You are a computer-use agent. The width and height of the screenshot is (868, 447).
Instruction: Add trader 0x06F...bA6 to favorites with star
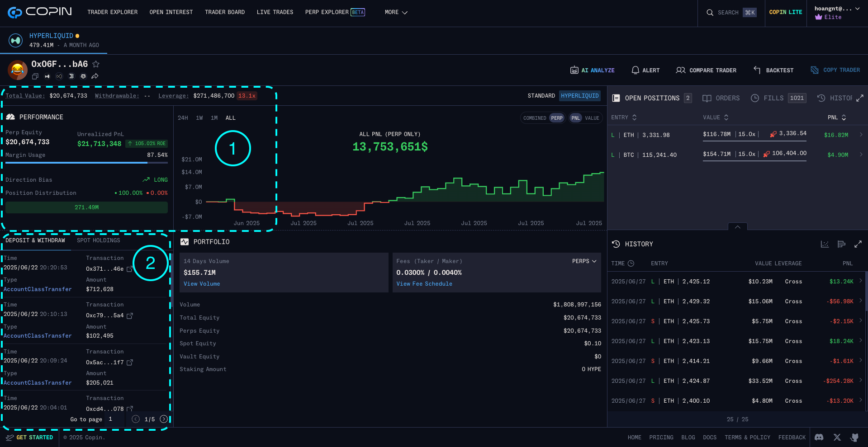(x=96, y=64)
